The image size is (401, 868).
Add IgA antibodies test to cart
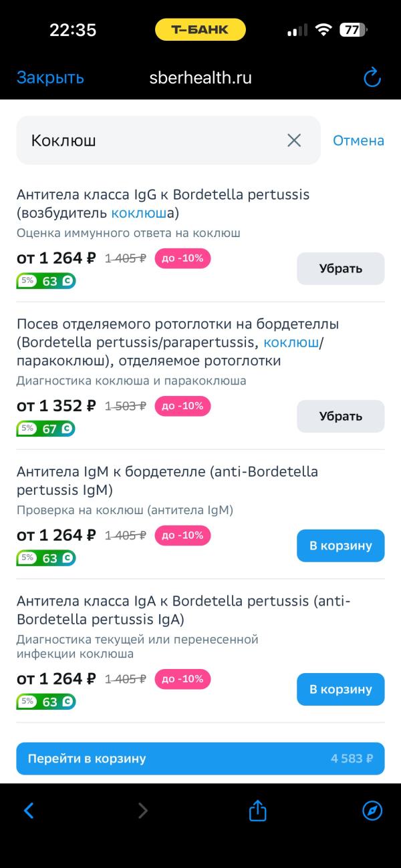(x=340, y=689)
